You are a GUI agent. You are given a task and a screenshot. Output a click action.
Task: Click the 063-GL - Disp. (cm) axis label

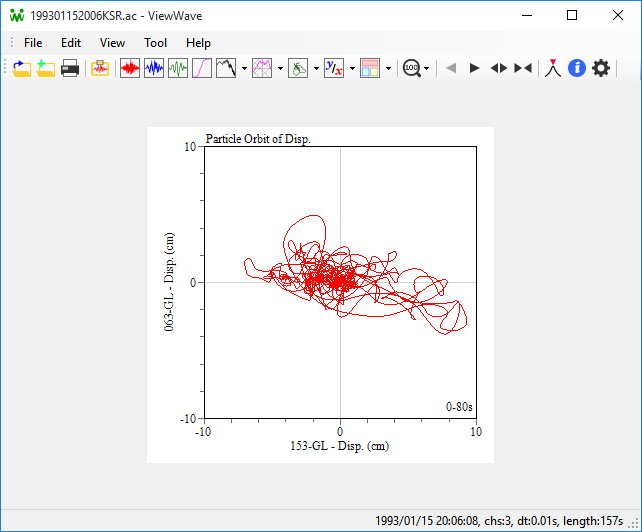click(x=169, y=282)
